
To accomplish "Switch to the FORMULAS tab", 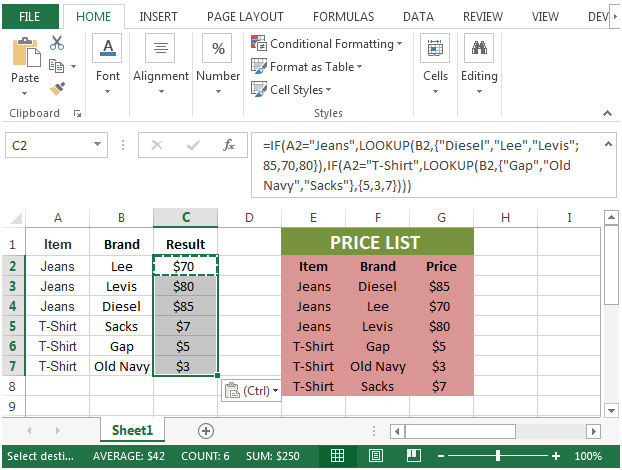I will [x=344, y=17].
